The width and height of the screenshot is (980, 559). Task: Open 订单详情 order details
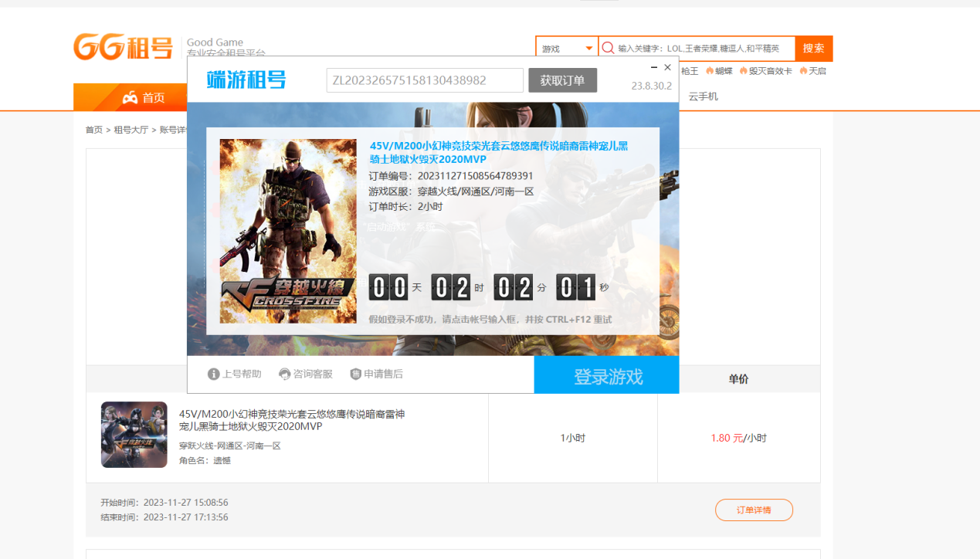click(x=753, y=510)
